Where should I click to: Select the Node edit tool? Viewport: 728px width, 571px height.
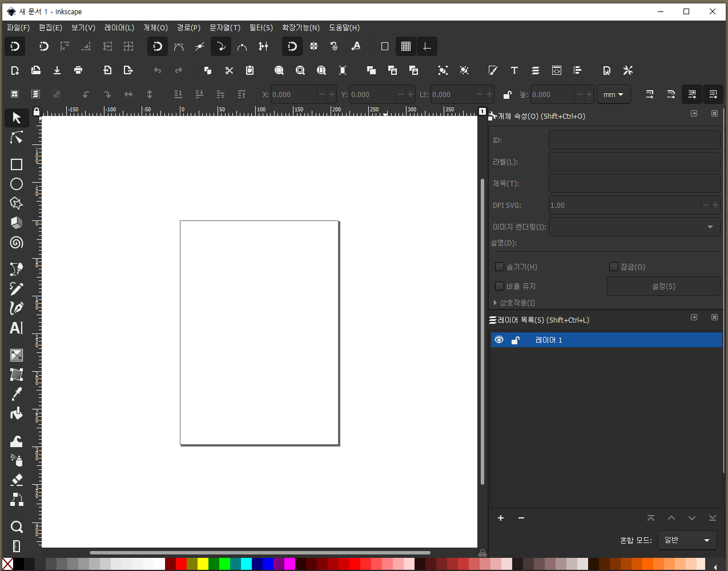17,138
